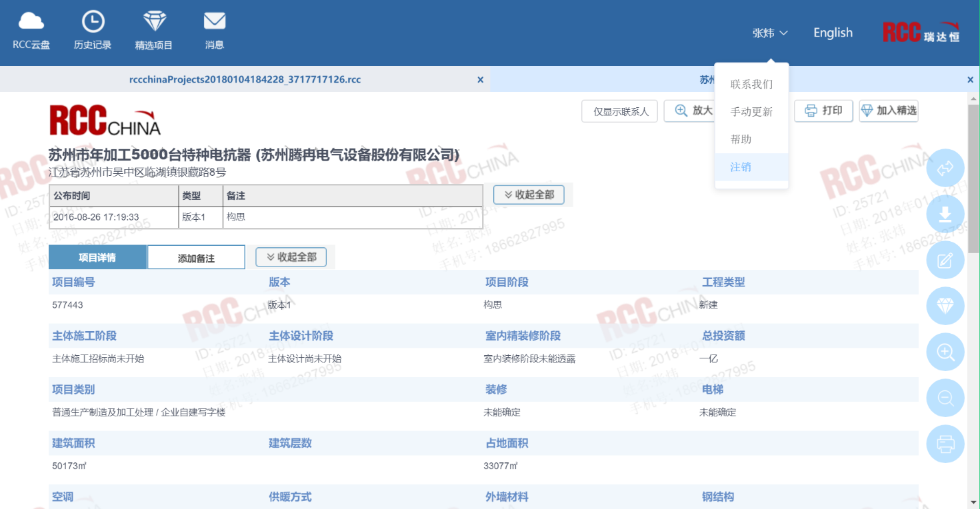Switch to rccchinaProjects20180104184228 tab
This screenshot has width=980, height=509.
tap(245, 80)
